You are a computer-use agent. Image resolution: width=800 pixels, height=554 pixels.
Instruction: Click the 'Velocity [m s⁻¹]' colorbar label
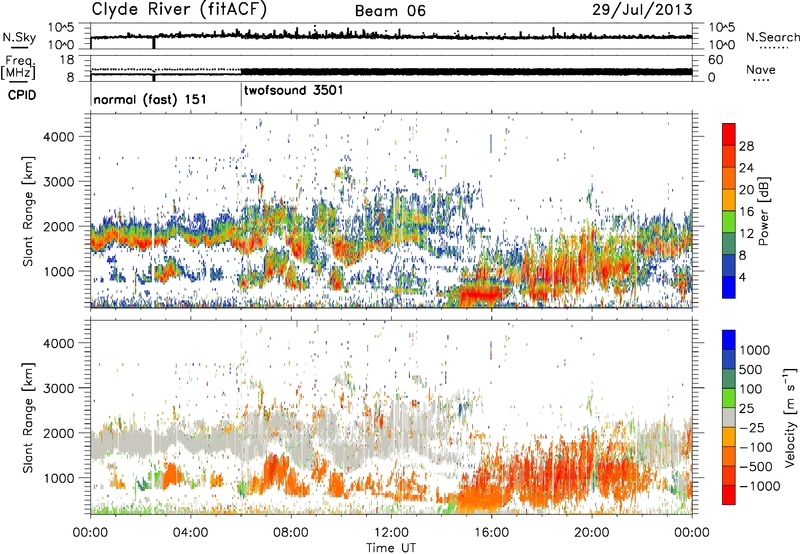pos(790,417)
